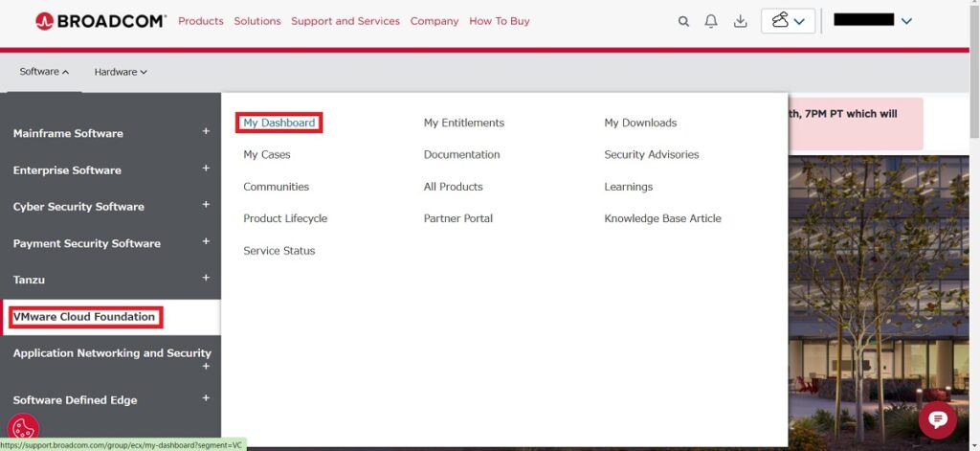Expand the Hardware menu
The height and width of the screenshot is (451, 980).
coord(121,72)
